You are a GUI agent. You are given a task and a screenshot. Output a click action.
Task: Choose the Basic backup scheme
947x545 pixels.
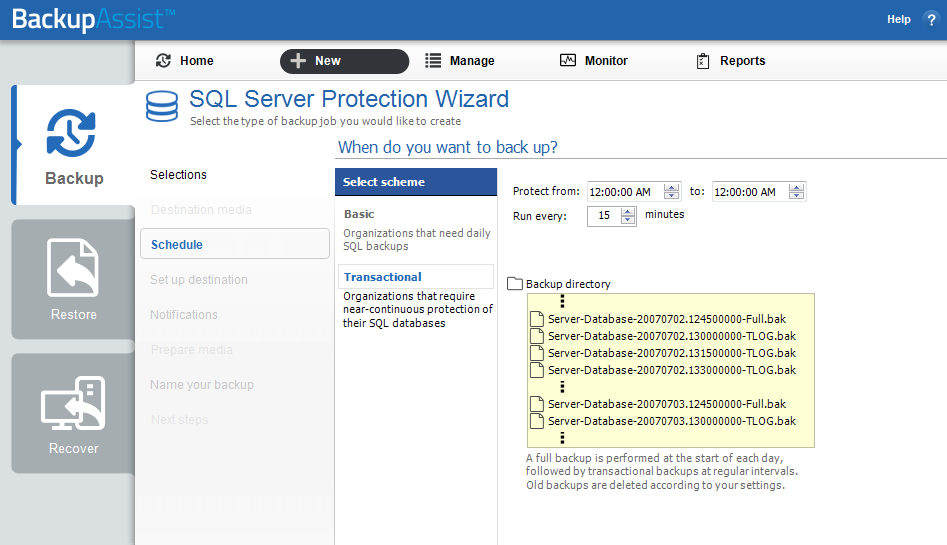(x=359, y=214)
